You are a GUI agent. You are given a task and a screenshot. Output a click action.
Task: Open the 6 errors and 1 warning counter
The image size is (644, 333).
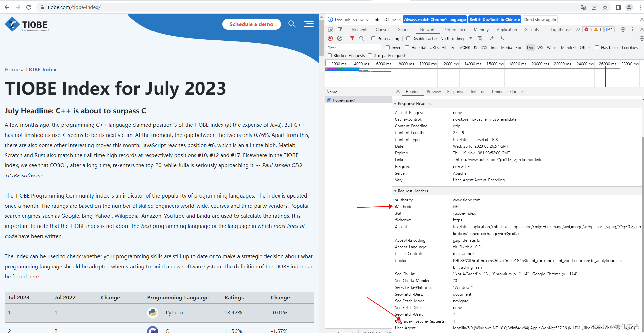click(x=593, y=30)
